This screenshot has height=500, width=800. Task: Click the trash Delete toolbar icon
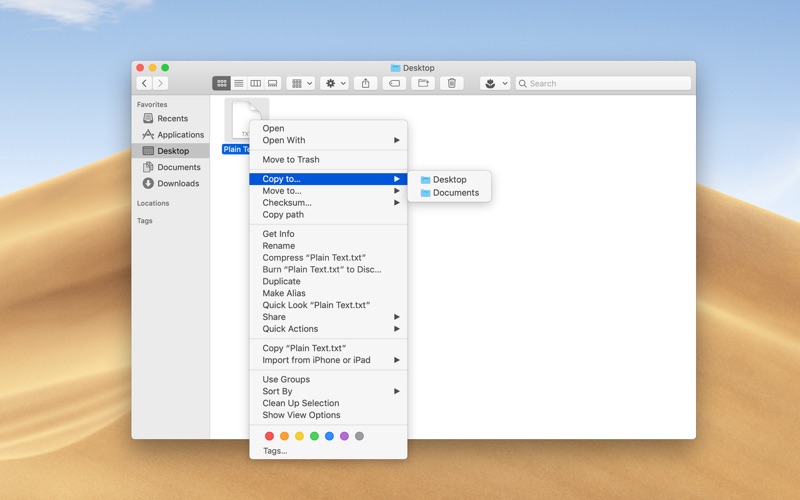tap(452, 83)
